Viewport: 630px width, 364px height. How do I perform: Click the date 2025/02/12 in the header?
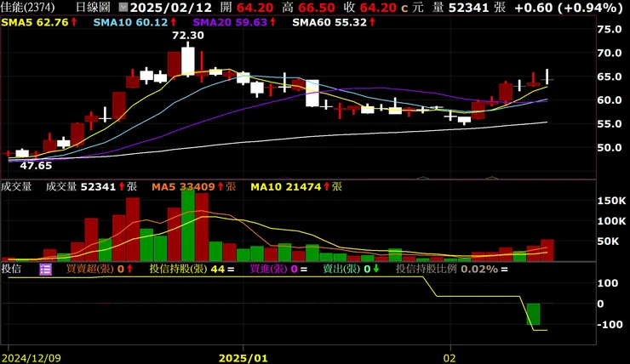point(171,7)
